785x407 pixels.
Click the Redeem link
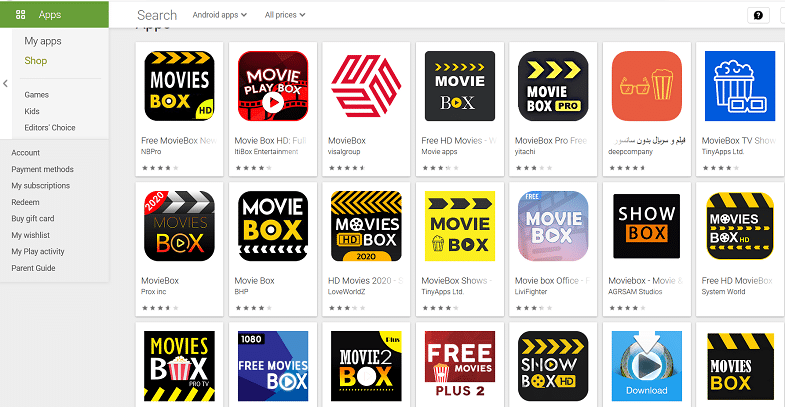[x=25, y=202]
